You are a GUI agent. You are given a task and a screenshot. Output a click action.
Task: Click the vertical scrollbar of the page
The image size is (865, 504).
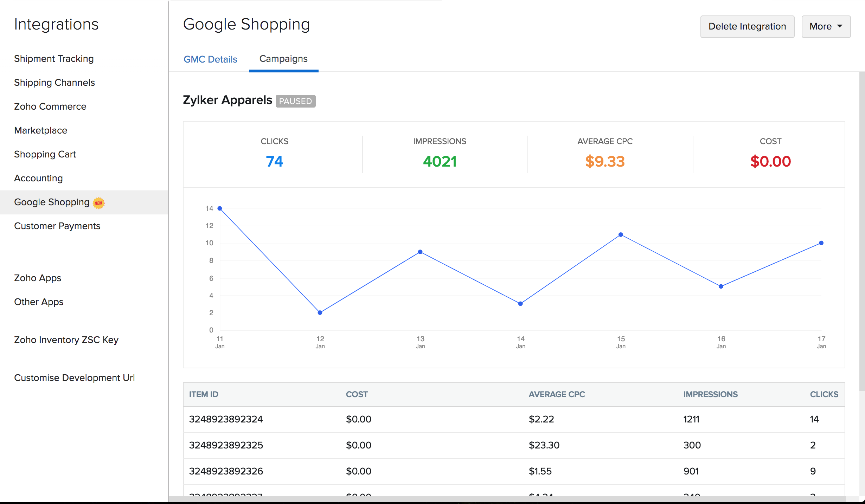(x=862, y=231)
